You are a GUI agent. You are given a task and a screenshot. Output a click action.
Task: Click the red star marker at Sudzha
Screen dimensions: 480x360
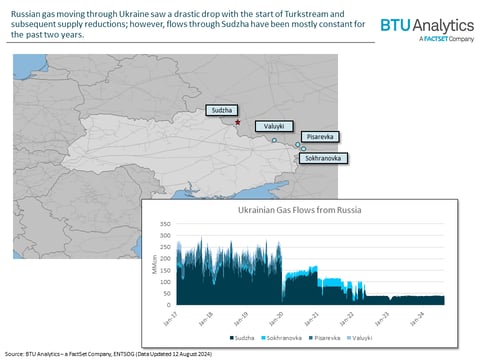[238, 122]
